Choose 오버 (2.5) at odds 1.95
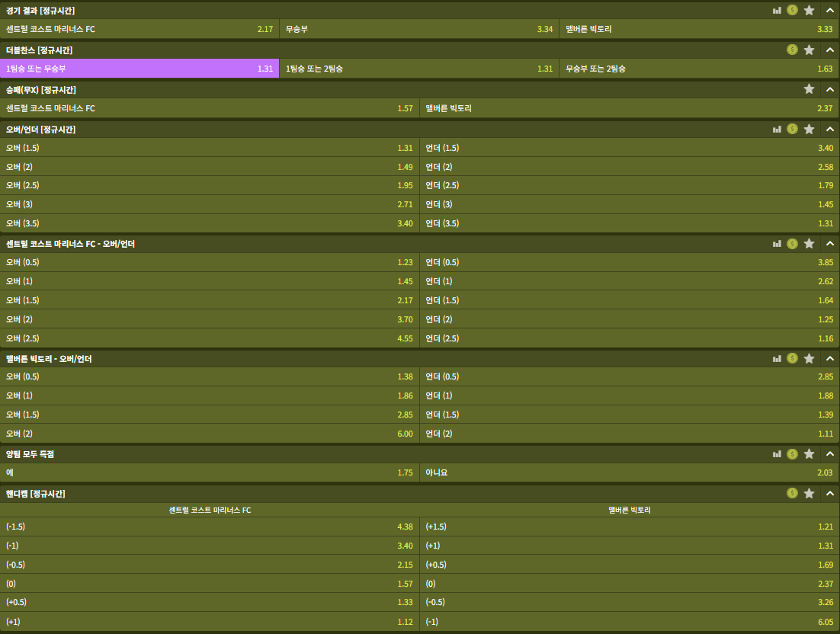Image resolution: width=840 pixels, height=634 pixels. pyautogui.click(x=210, y=185)
